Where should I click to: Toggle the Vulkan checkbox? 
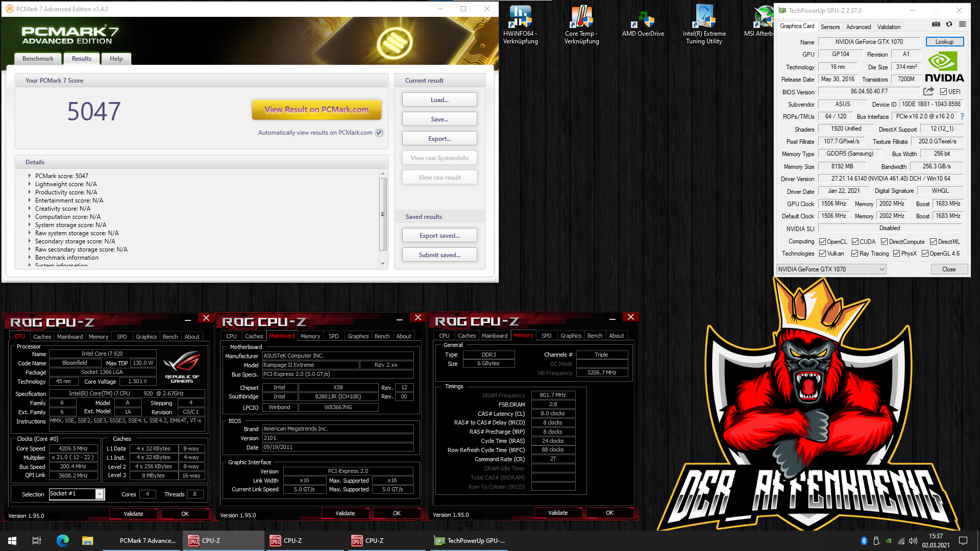(822, 254)
